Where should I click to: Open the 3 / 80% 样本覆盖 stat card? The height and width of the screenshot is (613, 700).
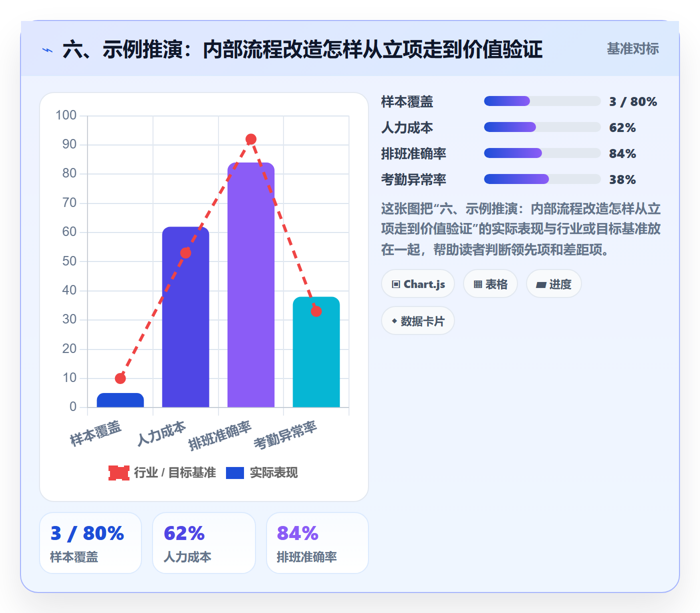(x=90, y=543)
